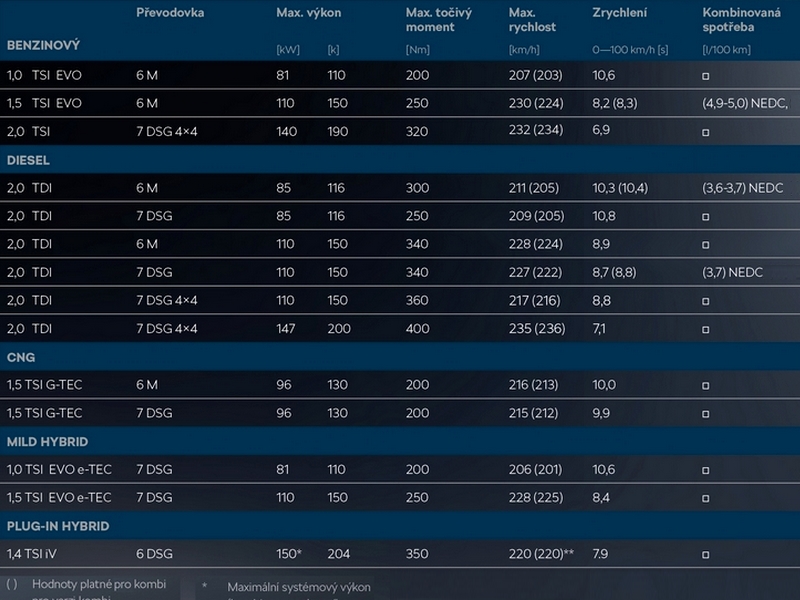The height and width of the screenshot is (600, 800).
Task: Select the 1,4 TSI iV engine name
Action: [32, 554]
